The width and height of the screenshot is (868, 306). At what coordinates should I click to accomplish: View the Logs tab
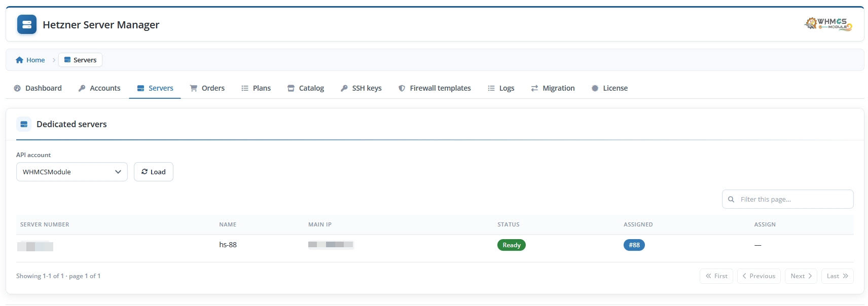point(501,88)
